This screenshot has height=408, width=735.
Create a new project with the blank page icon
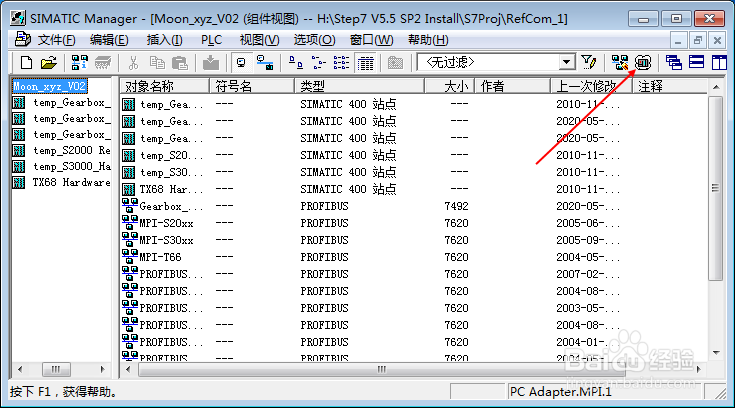pyautogui.click(x=26, y=62)
